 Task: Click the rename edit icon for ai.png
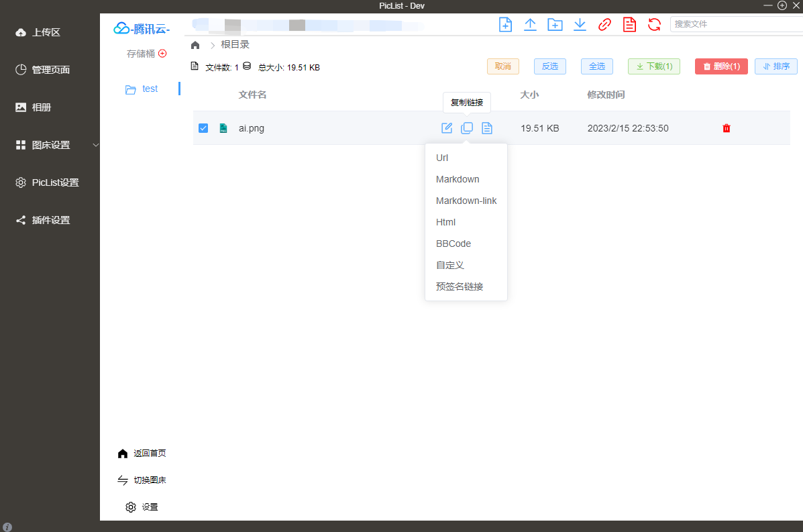tap(447, 128)
